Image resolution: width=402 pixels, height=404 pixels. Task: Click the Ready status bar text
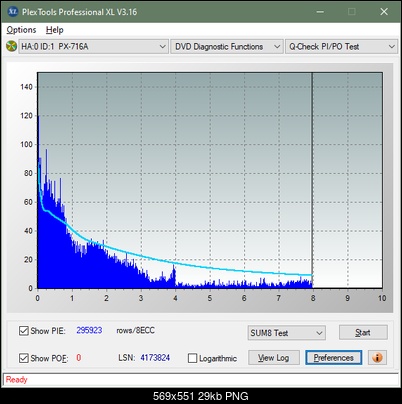coord(16,379)
